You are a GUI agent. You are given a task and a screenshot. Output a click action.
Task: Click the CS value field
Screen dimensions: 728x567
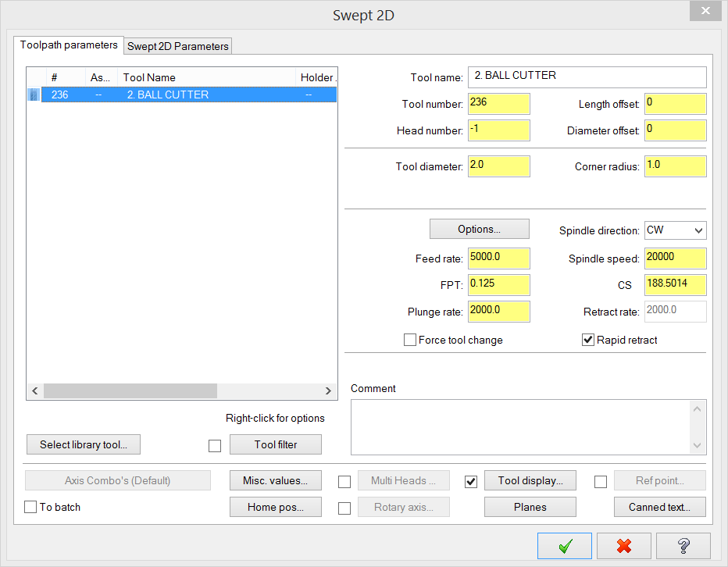point(676,284)
